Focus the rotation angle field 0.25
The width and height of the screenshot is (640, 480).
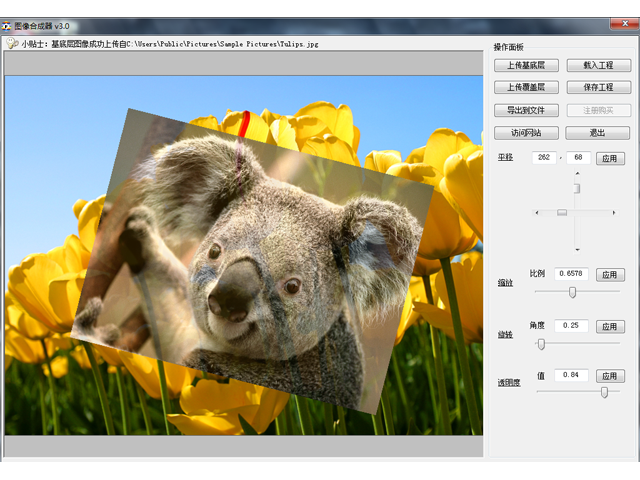[x=571, y=326]
